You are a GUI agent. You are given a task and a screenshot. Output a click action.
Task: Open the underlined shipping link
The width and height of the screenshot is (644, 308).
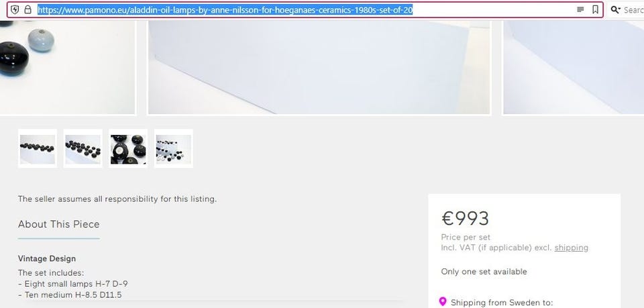572,248
